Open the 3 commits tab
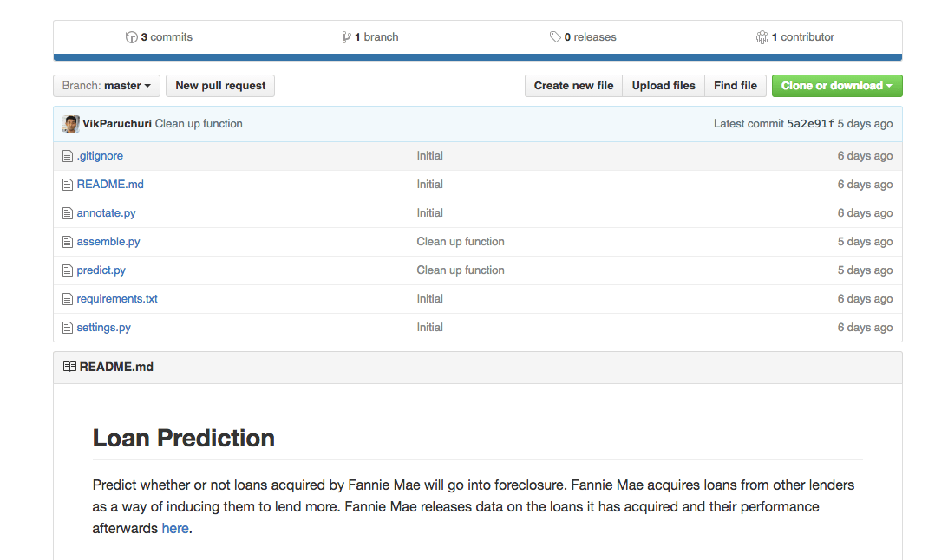 tap(166, 37)
